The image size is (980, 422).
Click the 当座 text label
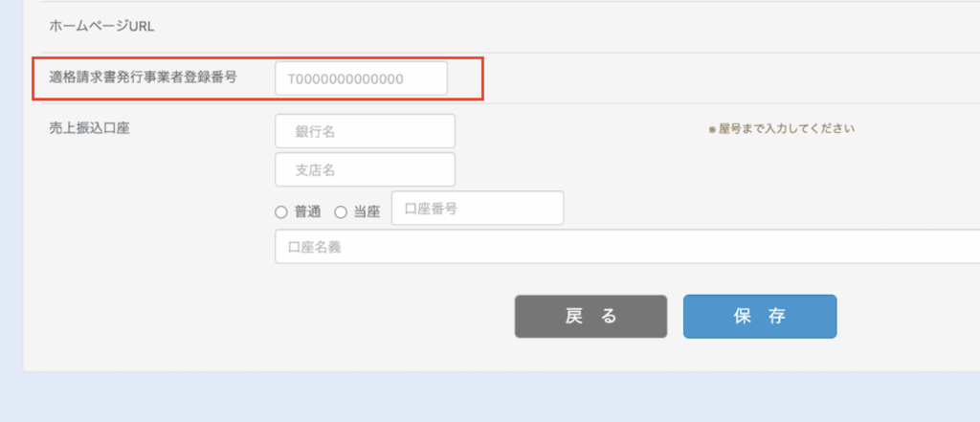[367, 212]
